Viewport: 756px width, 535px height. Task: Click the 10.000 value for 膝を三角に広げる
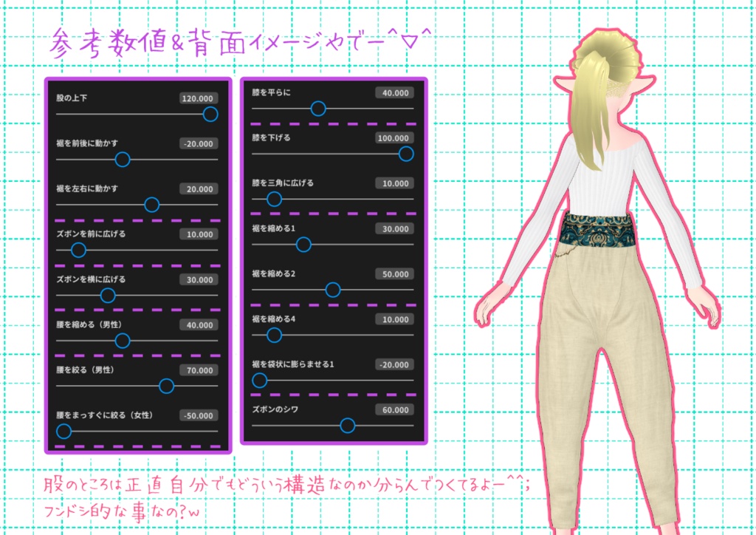point(395,184)
